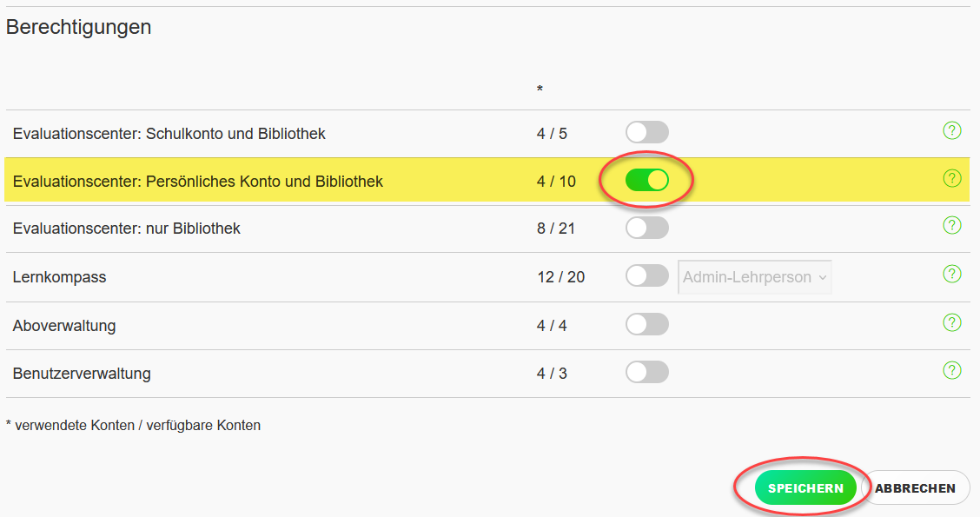Disable Persönliches Konto und Bibliothek toggle
This screenshot has height=517, width=980.
647,180
